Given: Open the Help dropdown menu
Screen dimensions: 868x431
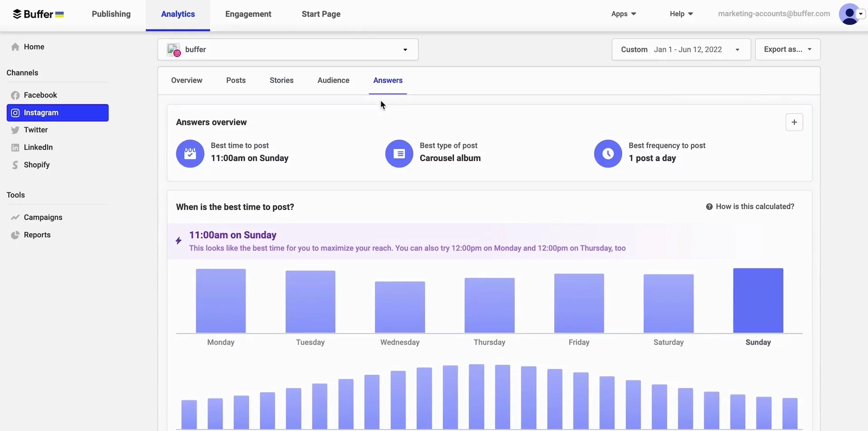Looking at the screenshot, I should click(681, 14).
